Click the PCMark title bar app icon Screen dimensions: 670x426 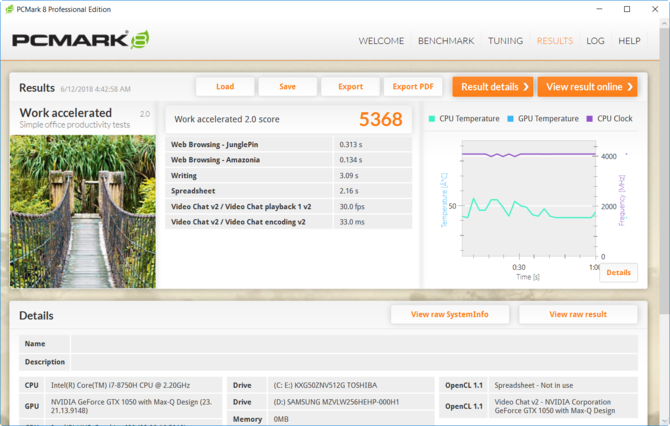pyautogui.click(x=9, y=9)
